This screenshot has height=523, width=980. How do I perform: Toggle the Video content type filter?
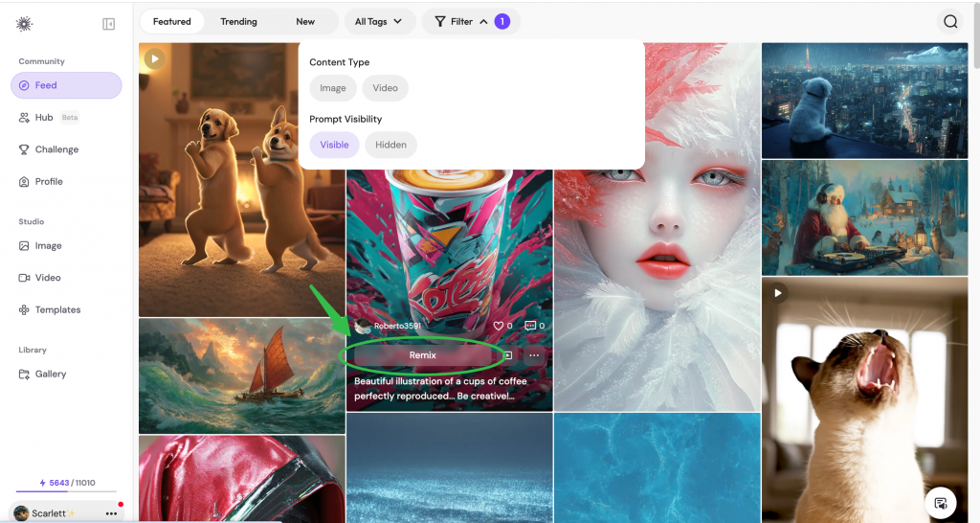(385, 88)
